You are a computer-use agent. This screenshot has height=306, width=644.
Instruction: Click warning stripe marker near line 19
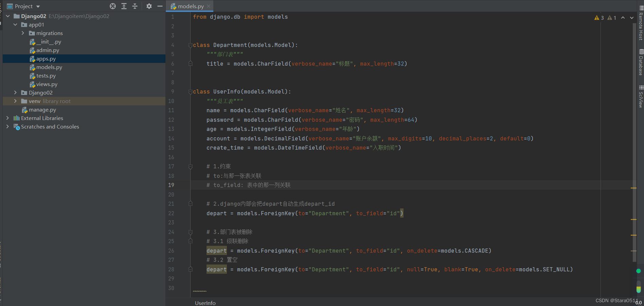point(633,188)
